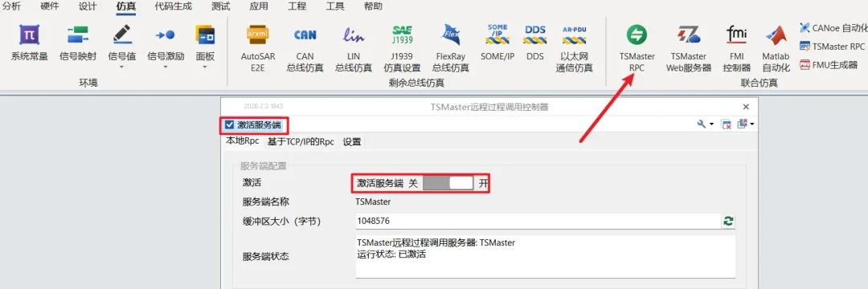This screenshot has height=289, width=868.
Task: Open 以太网通信仿真 AR-PDU tool
Action: point(575,49)
